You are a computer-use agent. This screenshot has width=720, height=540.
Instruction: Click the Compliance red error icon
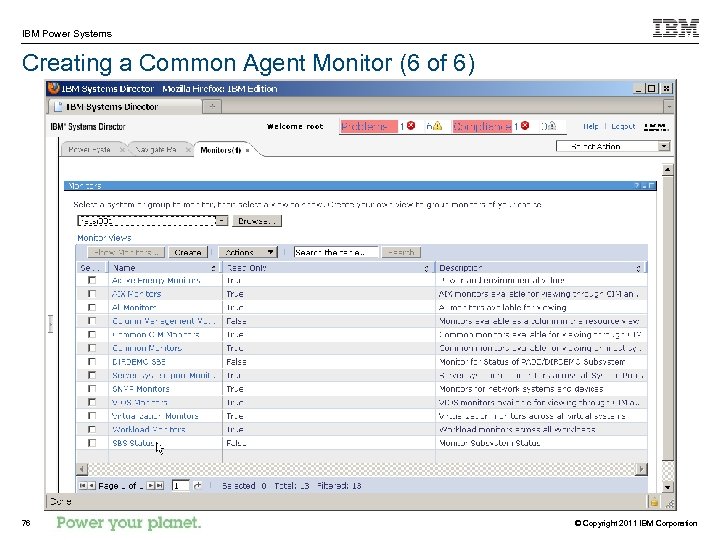[x=525, y=125]
